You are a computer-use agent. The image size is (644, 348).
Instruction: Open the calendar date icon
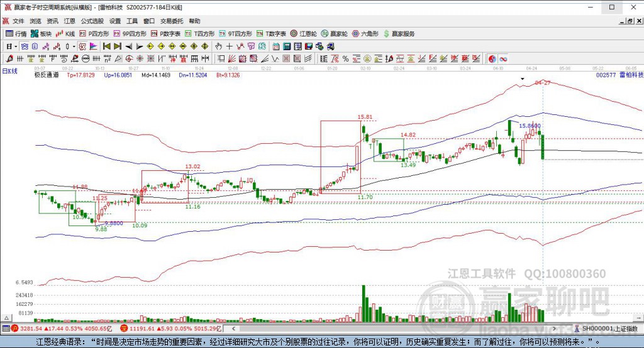pyautogui.click(x=276, y=46)
